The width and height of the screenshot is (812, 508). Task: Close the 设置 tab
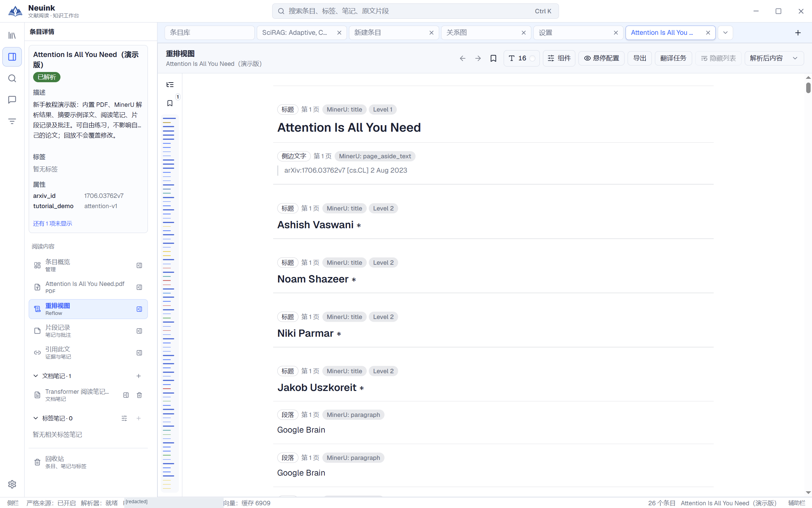[616, 33]
